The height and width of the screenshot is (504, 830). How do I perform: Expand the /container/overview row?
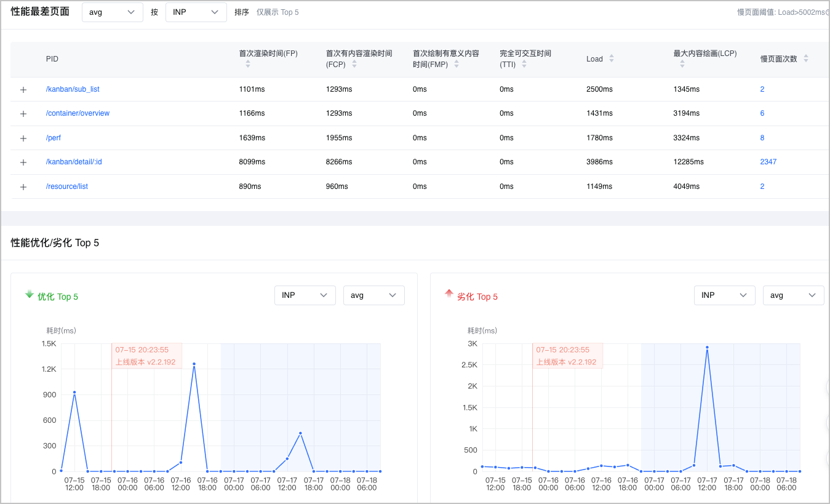click(x=23, y=114)
